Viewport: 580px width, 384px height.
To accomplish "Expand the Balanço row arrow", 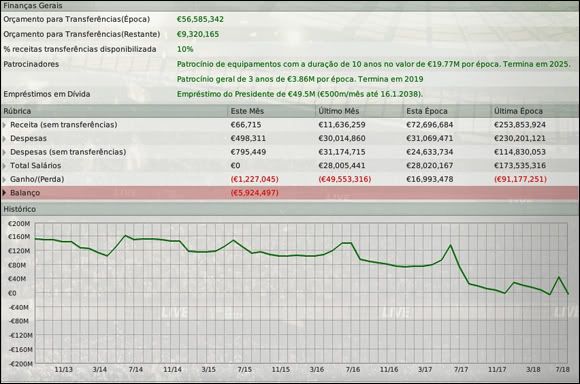I will tap(4, 193).
